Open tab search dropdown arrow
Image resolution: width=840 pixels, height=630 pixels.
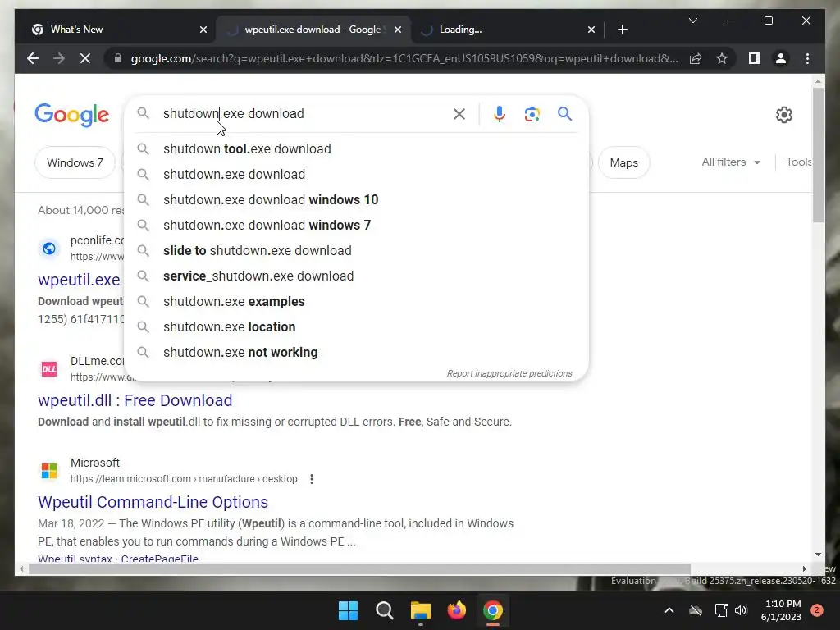point(692,21)
